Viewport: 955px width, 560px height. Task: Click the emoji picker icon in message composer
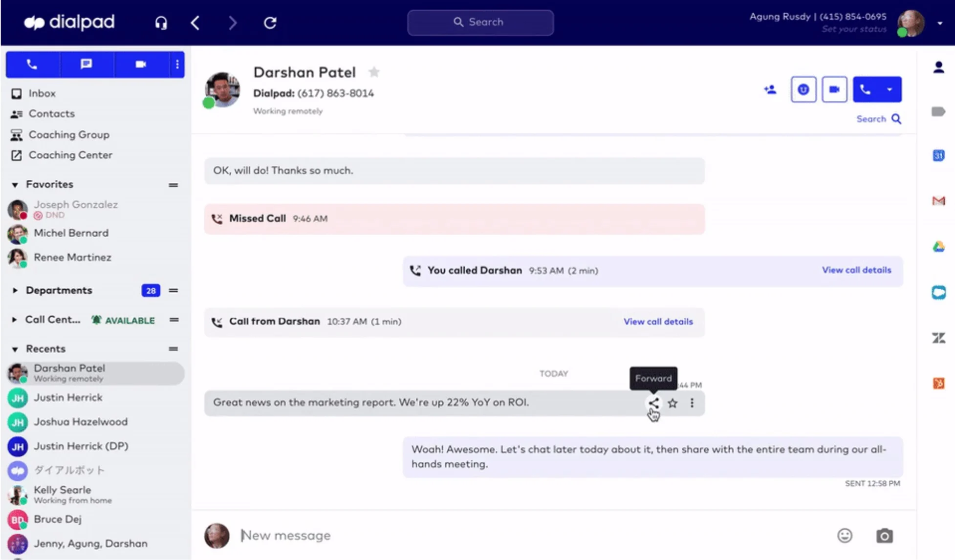(x=846, y=535)
